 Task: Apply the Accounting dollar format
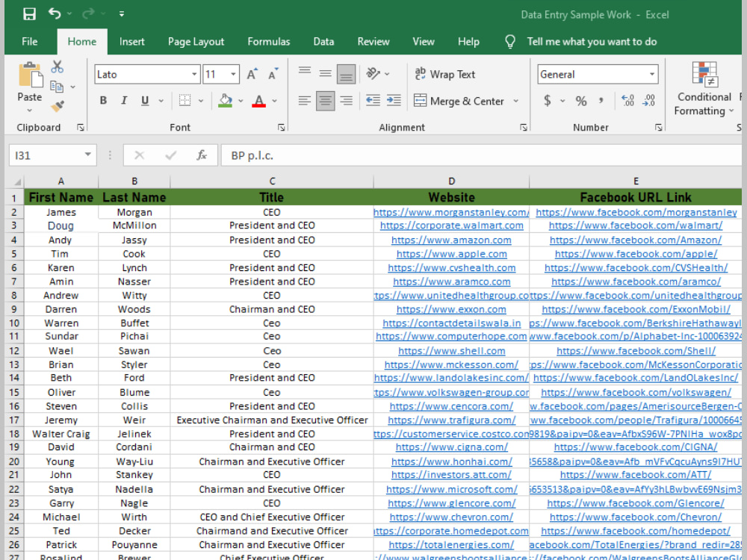click(548, 101)
